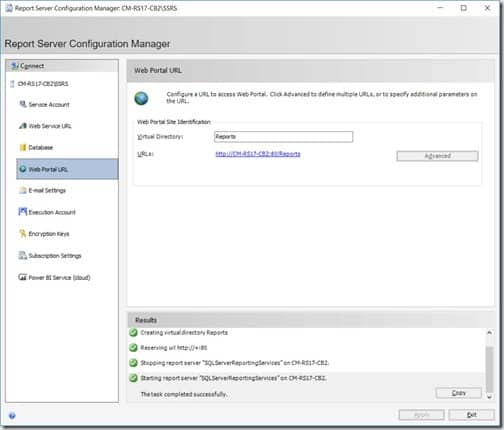The width and height of the screenshot is (504, 430).
Task: Click the Results scroll up arrow
Action: click(x=489, y=332)
